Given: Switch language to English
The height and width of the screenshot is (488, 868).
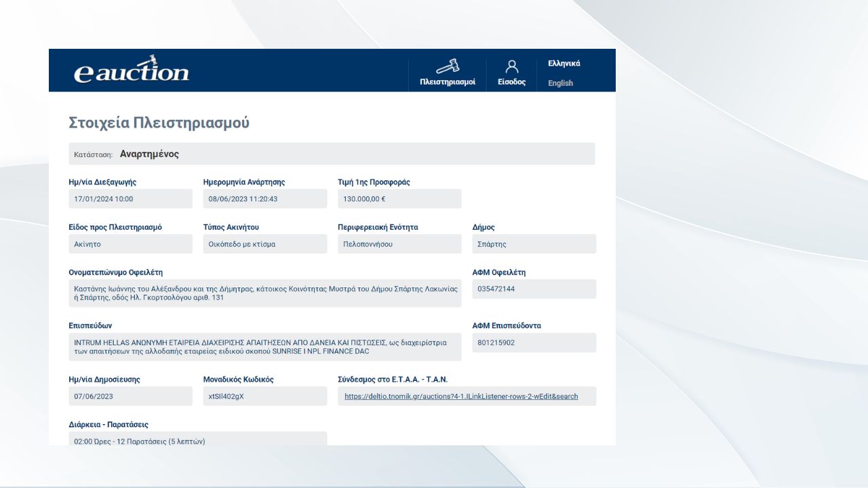Looking at the screenshot, I should [561, 83].
